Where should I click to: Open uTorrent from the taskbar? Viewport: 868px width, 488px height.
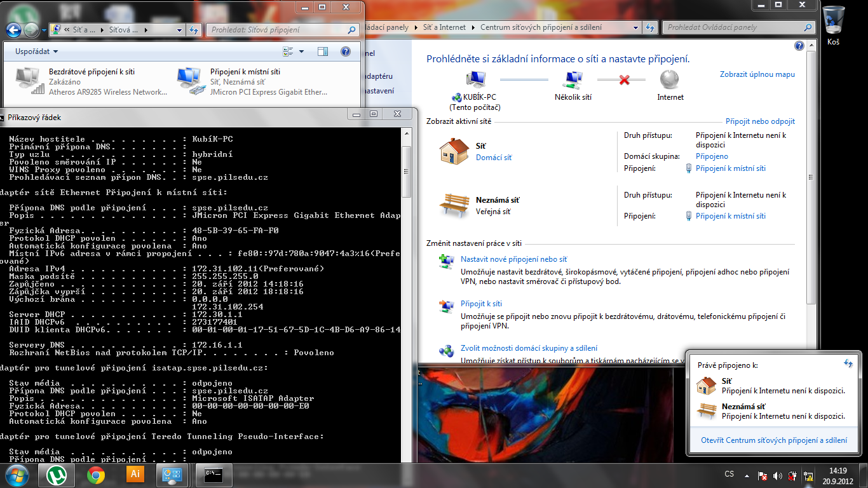(x=58, y=475)
